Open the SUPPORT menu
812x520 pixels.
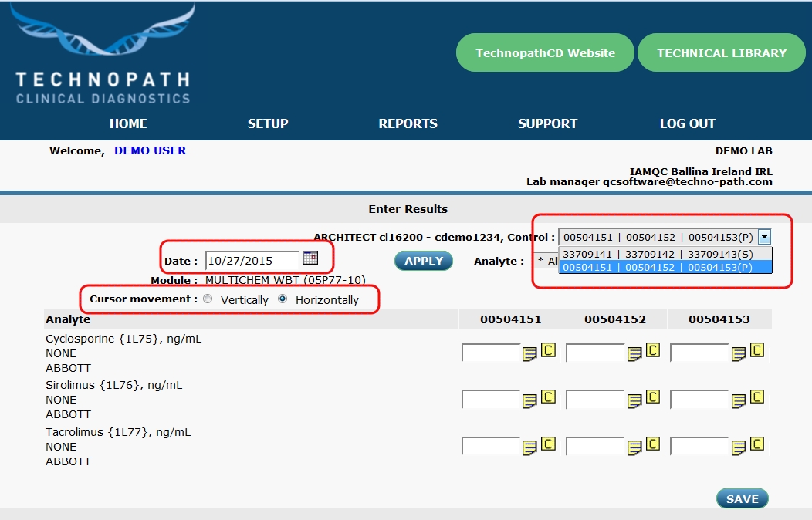(x=547, y=123)
